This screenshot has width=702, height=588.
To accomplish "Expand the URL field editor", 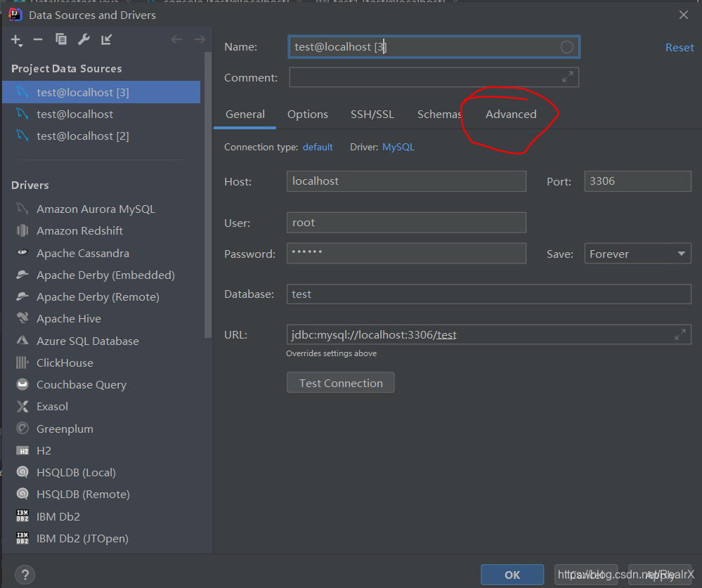I will coord(680,334).
